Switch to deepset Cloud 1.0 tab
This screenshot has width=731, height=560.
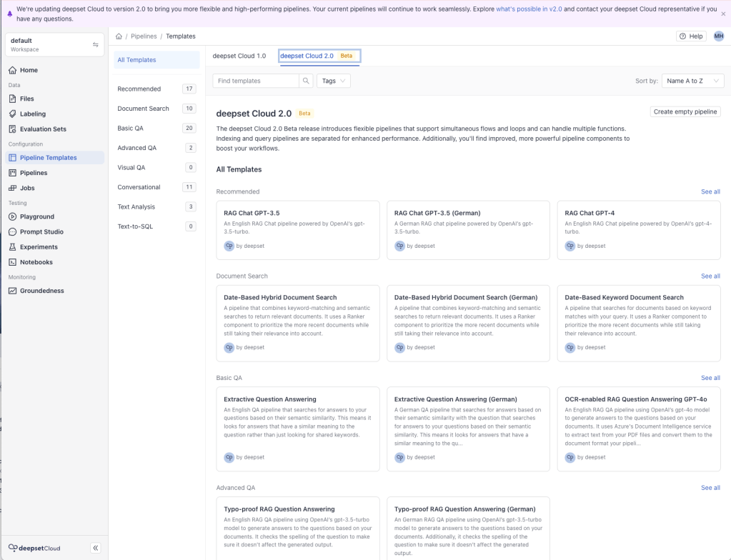click(x=239, y=56)
